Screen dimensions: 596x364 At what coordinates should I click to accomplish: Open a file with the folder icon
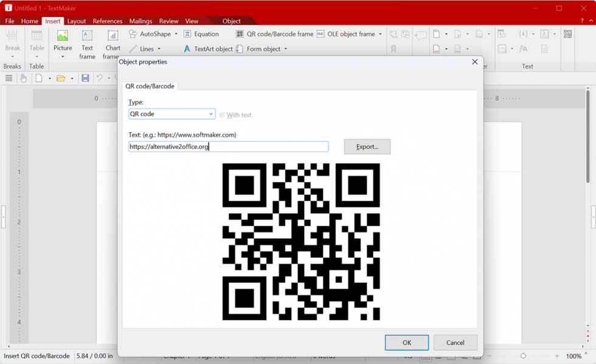click(x=62, y=78)
